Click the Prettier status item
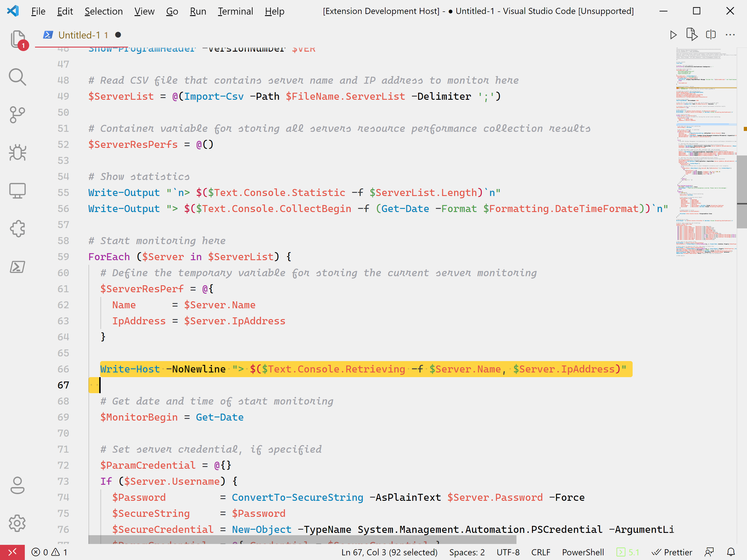Image resolution: width=747 pixels, height=560 pixels. (x=672, y=552)
